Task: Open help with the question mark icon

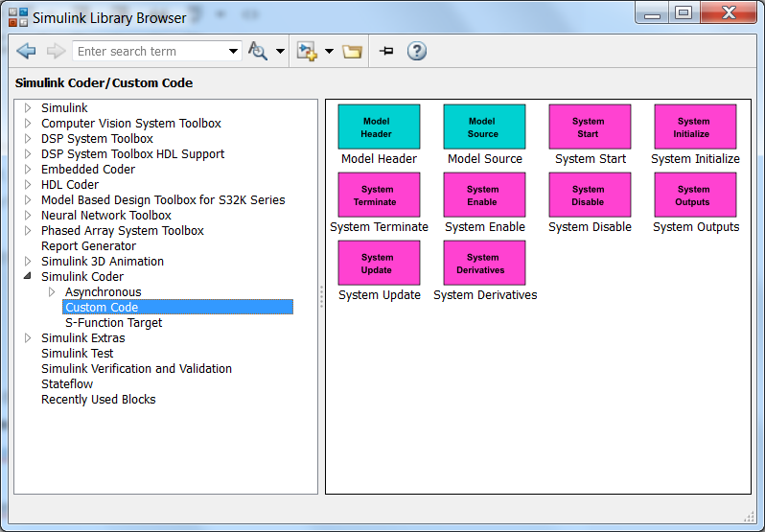Action: click(x=417, y=51)
